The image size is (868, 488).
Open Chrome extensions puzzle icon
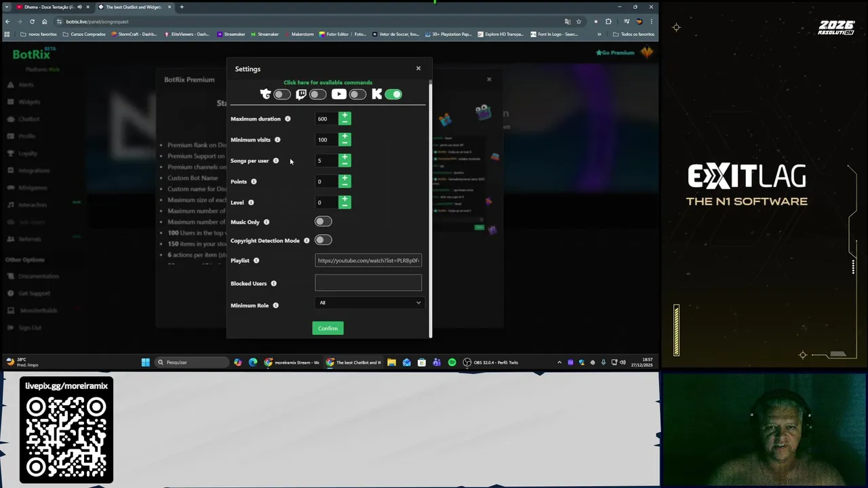point(608,22)
